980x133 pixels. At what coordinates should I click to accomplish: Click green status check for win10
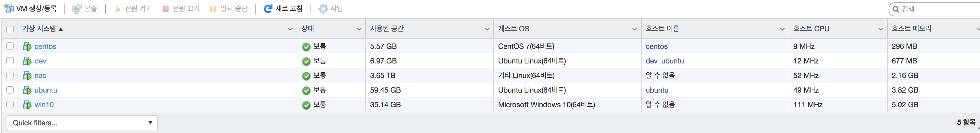click(x=306, y=105)
